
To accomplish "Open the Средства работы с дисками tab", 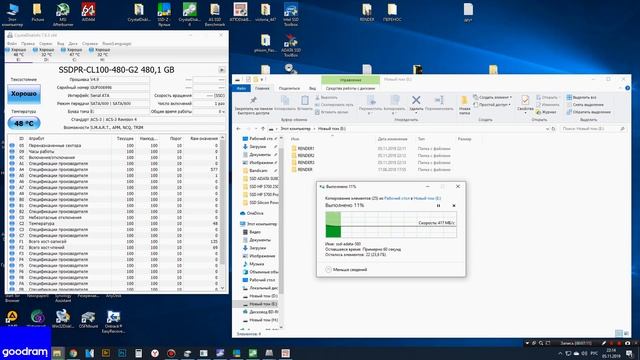I will click(350, 88).
